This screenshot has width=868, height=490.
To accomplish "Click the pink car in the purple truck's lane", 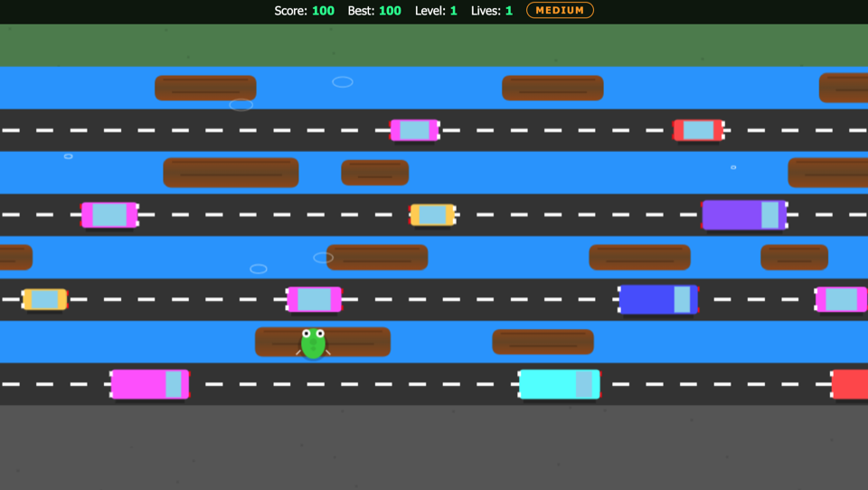I will point(109,215).
